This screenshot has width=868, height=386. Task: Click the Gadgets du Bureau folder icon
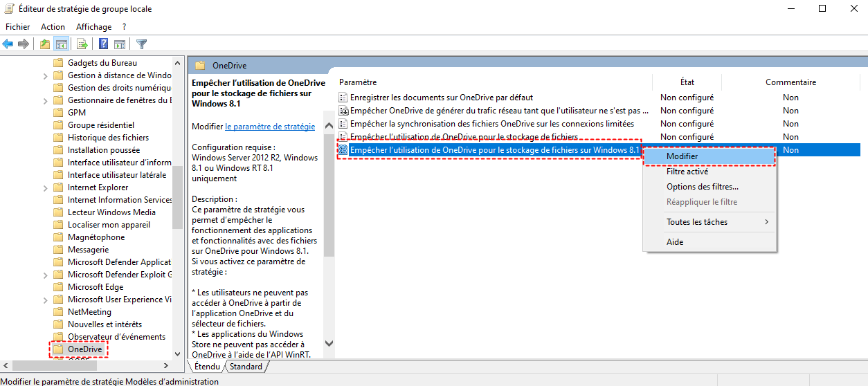click(59, 63)
